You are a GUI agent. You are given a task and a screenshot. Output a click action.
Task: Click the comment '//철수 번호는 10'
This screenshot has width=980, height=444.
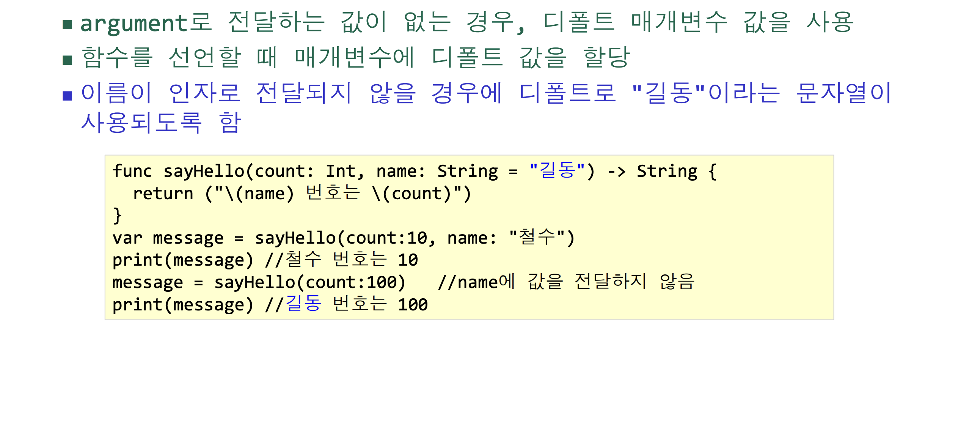point(341,260)
